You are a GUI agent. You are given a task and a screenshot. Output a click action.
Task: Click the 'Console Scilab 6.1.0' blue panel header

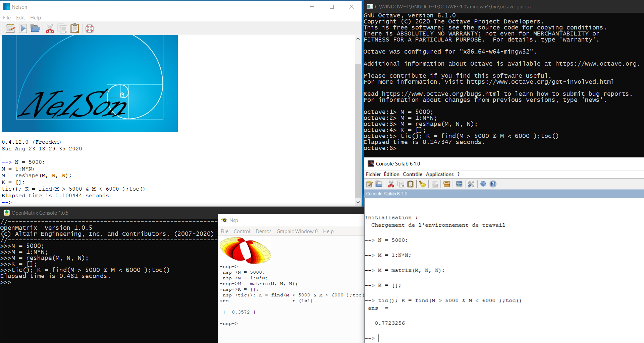tap(504, 194)
